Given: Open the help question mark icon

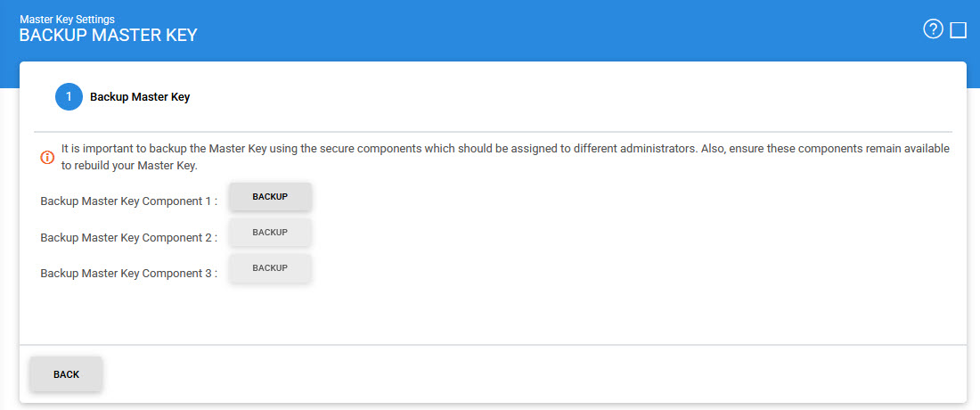Looking at the screenshot, I should click(933, 30).
